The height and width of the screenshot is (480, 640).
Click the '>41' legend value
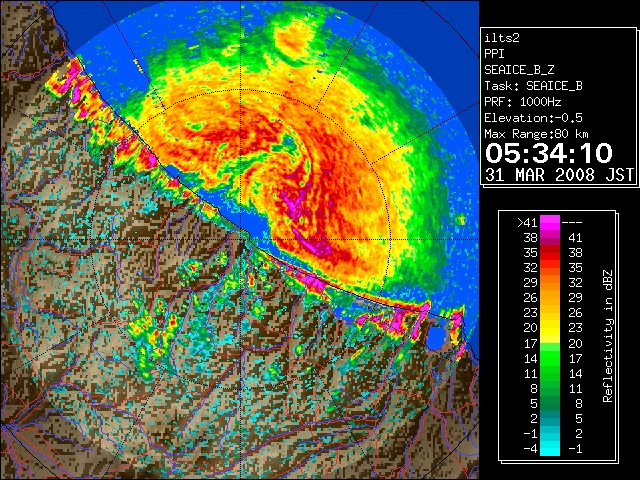(527, 223)
